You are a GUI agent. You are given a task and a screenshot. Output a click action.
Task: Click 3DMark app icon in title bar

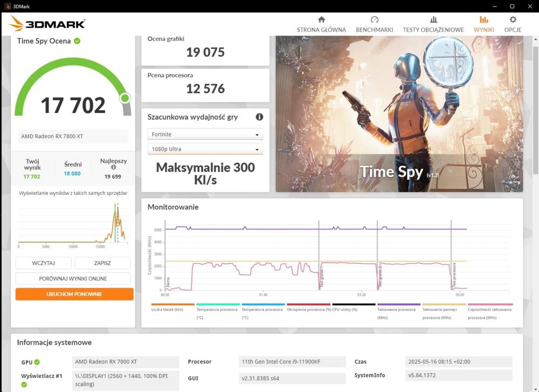click(x=8, y=6)
